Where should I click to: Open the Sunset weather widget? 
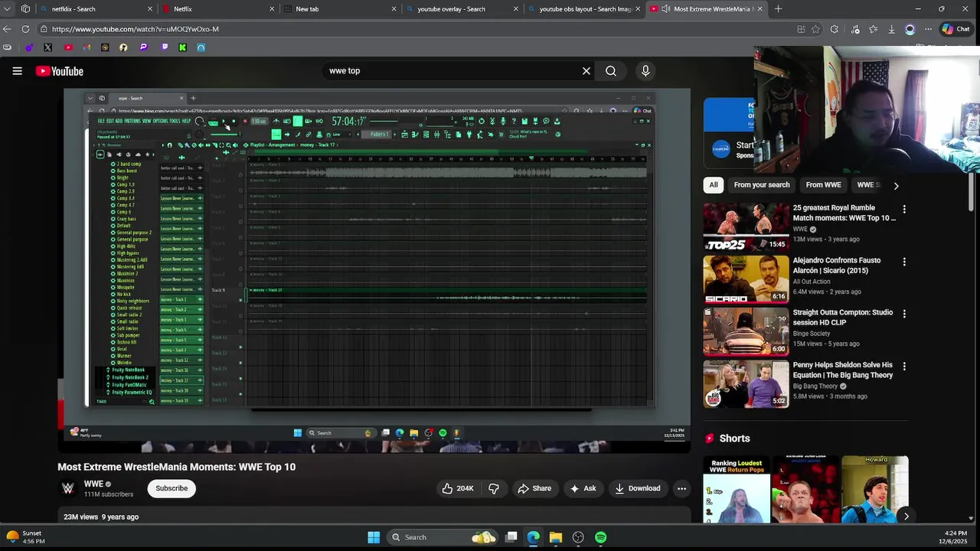click(24, 537)
